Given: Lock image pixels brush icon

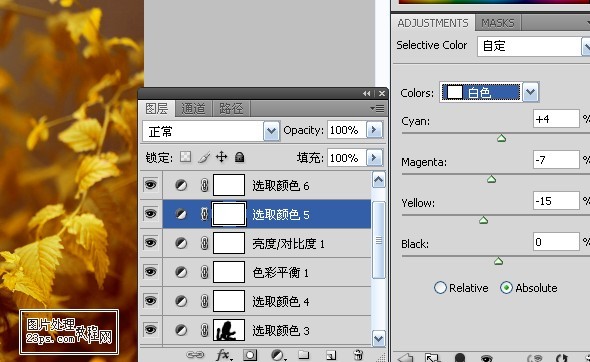Looking at the screenshot, I should click(204, 157).
